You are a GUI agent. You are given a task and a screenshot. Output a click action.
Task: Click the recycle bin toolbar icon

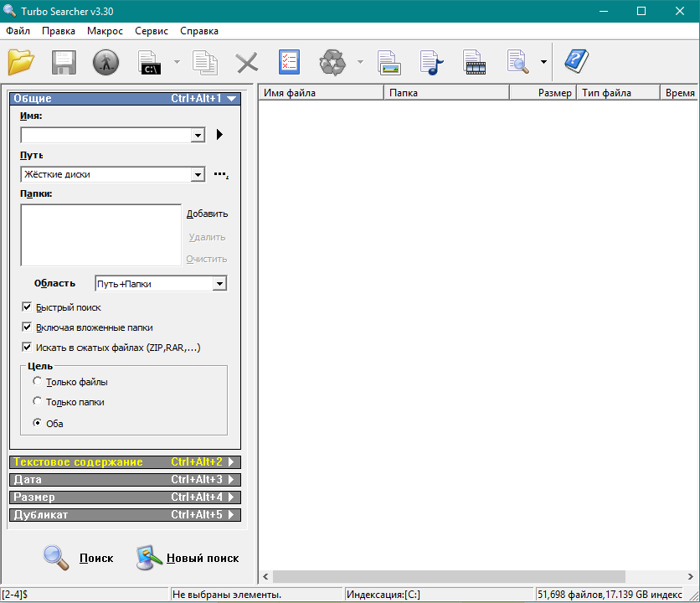click(332, 62)
